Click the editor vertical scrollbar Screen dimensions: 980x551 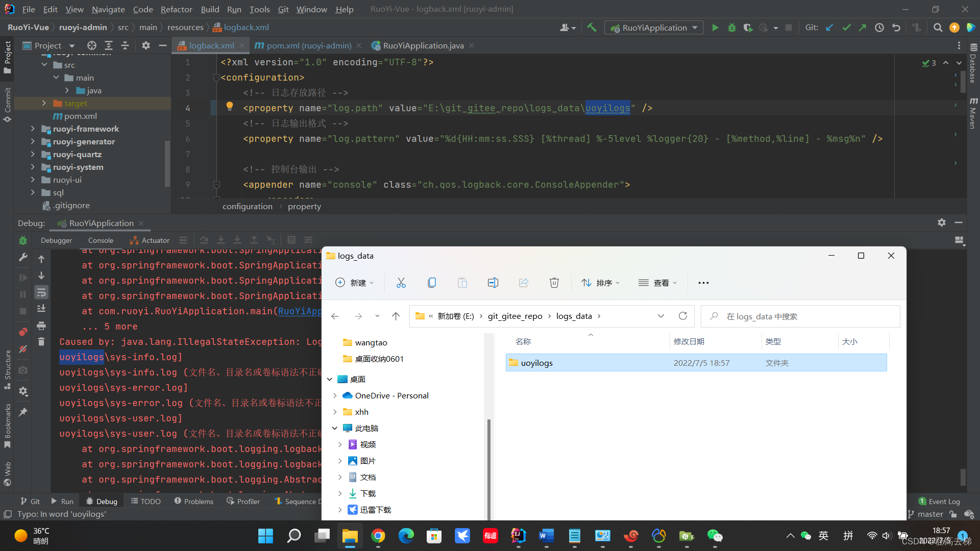tap(963, 82)
